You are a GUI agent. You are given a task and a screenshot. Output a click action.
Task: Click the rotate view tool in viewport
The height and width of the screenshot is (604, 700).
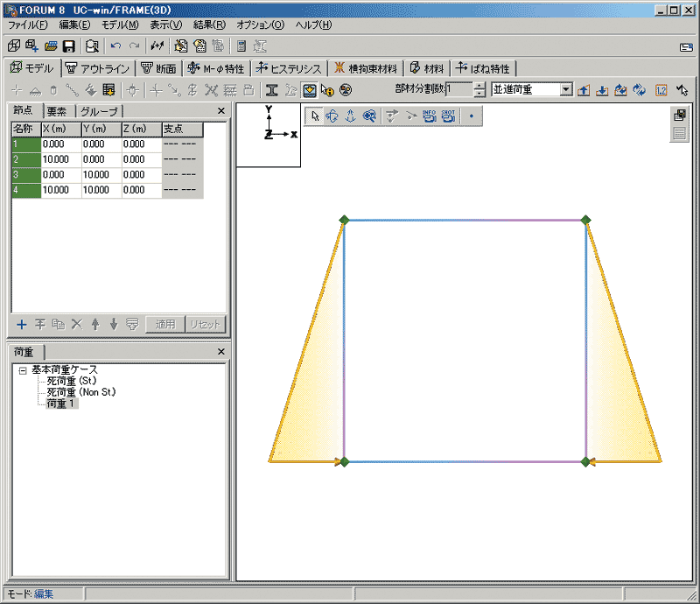coord(332,115)
